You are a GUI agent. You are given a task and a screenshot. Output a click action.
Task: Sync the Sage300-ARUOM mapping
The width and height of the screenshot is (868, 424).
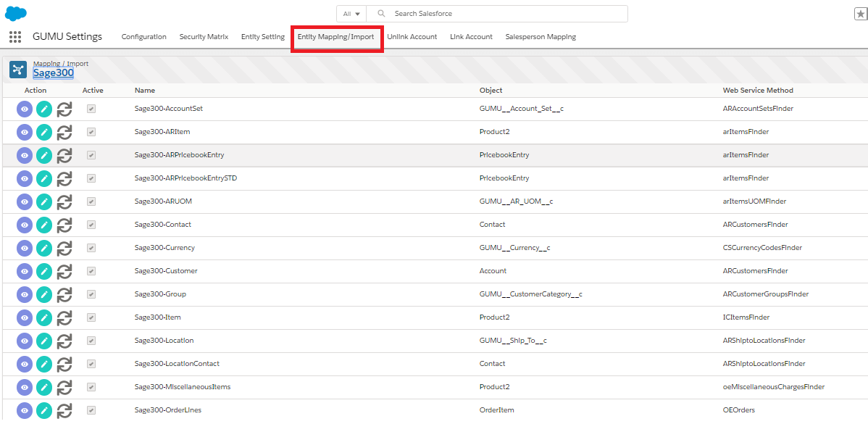64,201
